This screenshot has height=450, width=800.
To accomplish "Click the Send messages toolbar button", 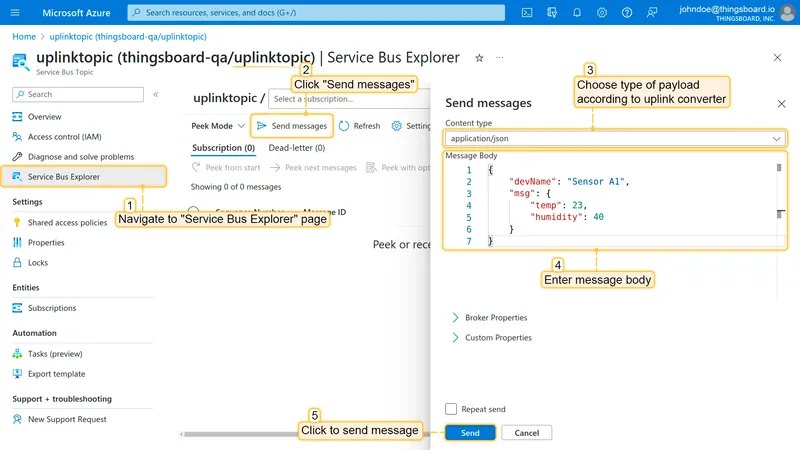I will [x=292, y=126].
